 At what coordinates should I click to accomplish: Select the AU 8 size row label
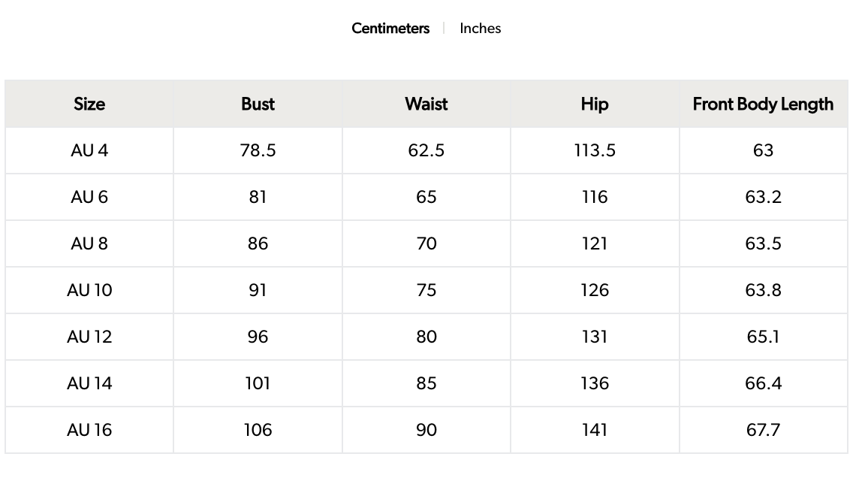[x=89, y=243]
